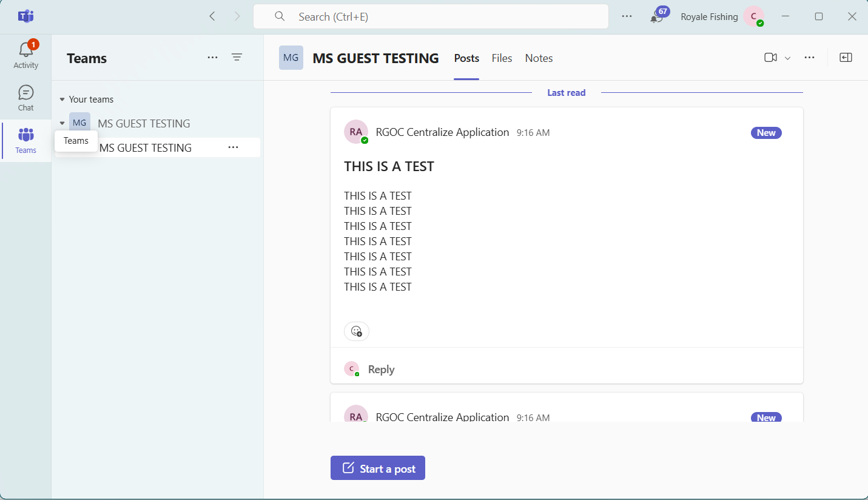Open notifications bell showing 67

coord(658,16)
